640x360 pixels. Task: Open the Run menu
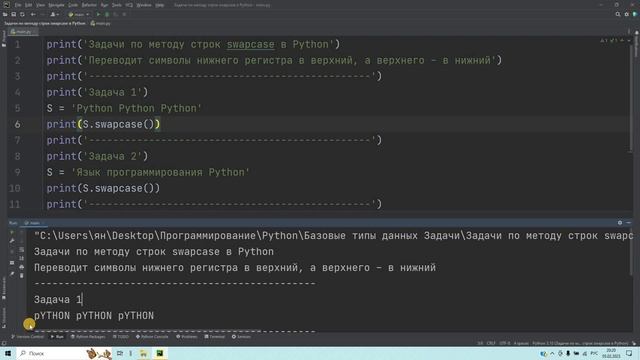104,5
